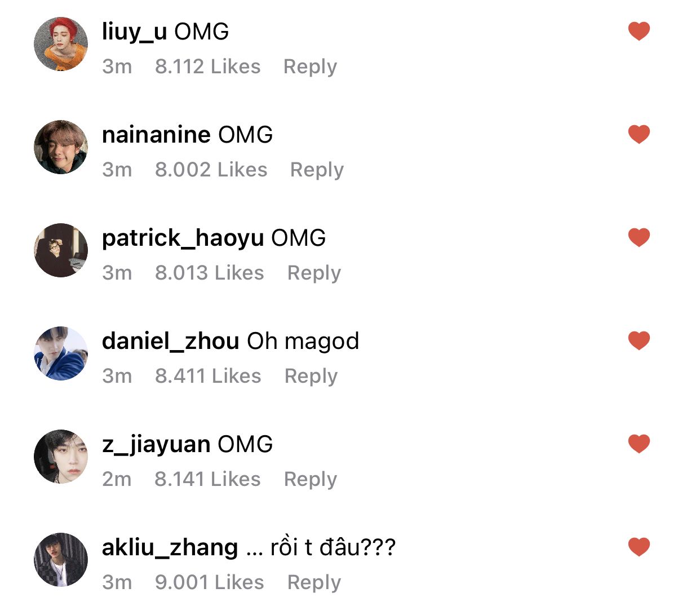Reply to liuy_u's OMG comment

point(310,67)
